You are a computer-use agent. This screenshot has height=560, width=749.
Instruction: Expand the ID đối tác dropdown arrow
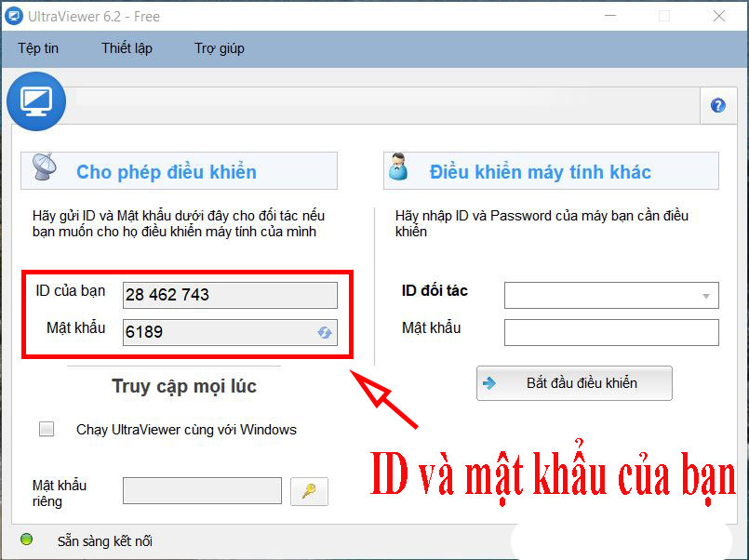point(706,296)
